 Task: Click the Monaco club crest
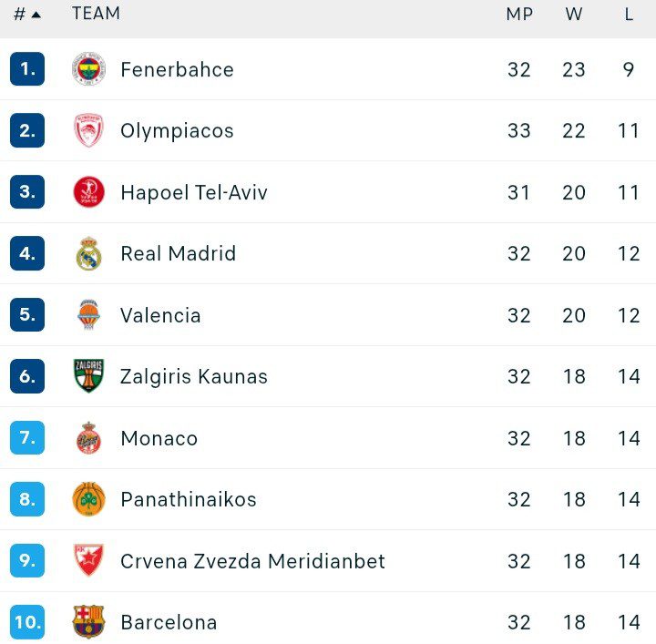[88, 438]
